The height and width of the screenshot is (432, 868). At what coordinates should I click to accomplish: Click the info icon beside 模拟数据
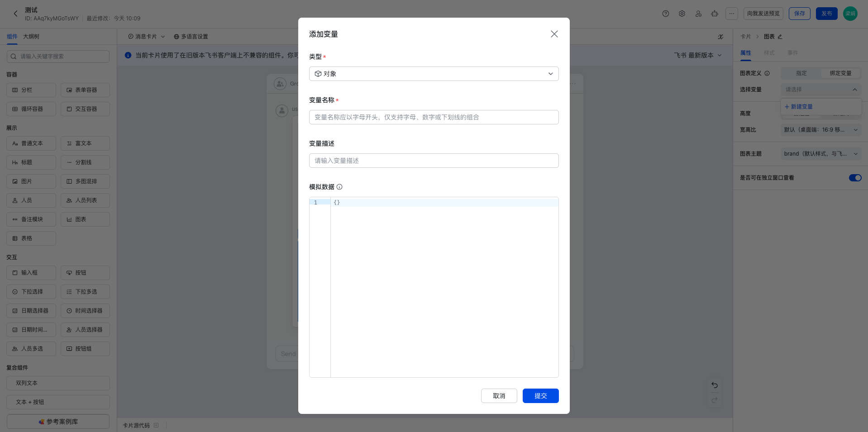coord(339,187)
